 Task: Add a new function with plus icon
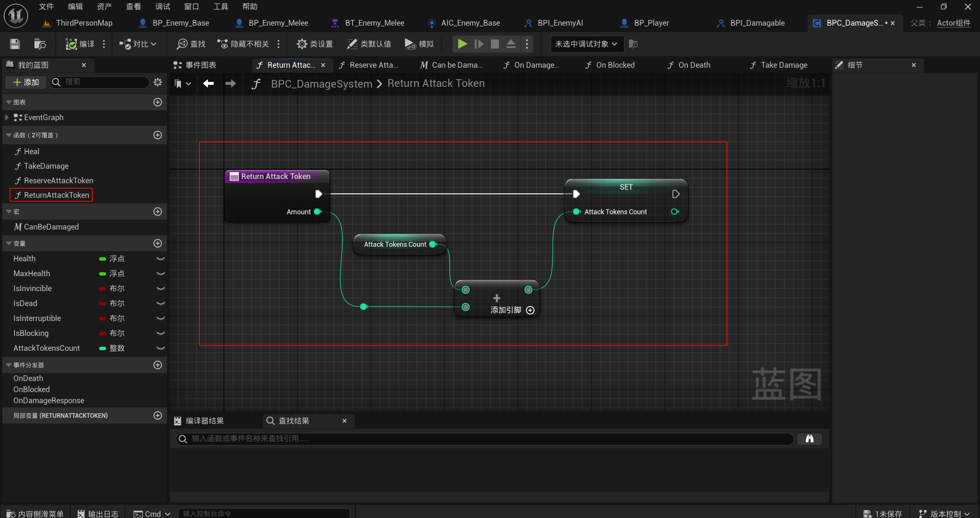(x=158, y=135)
